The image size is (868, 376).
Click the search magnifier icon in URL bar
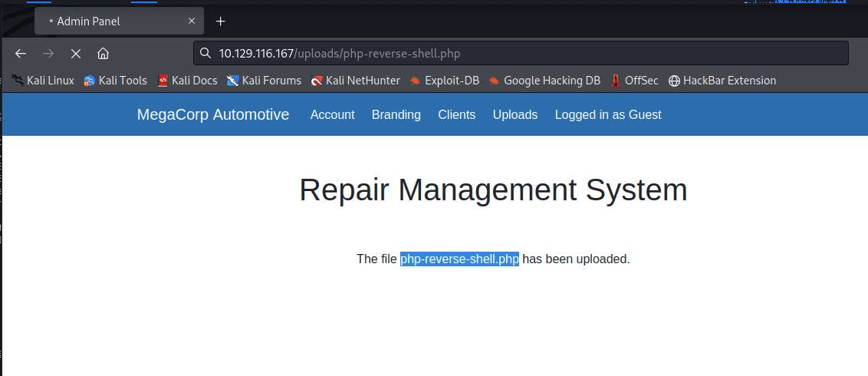click(205, 54)
